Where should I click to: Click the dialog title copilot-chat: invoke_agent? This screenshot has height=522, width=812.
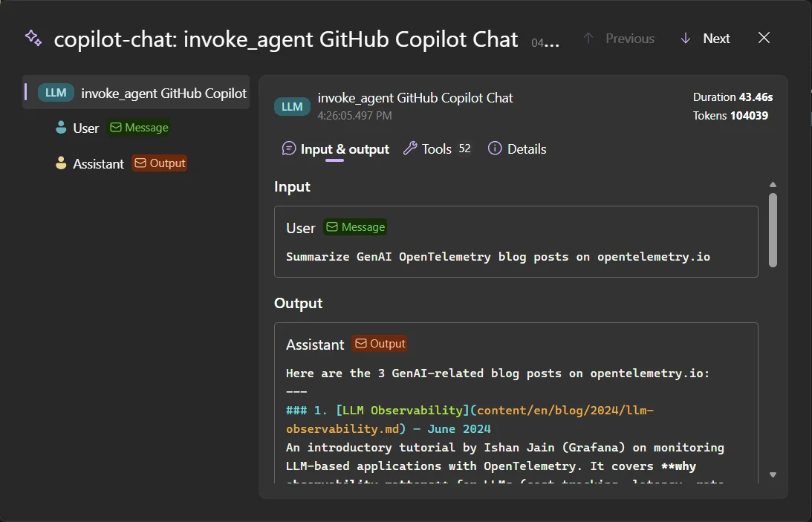(x=285, y=39)
